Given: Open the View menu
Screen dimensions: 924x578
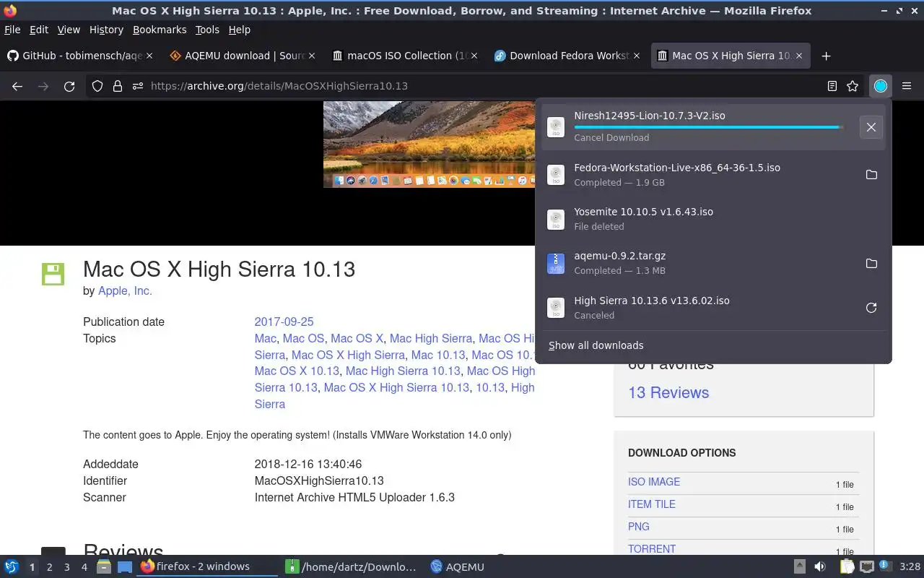Looking at the screenshot, I should point(69,30).
